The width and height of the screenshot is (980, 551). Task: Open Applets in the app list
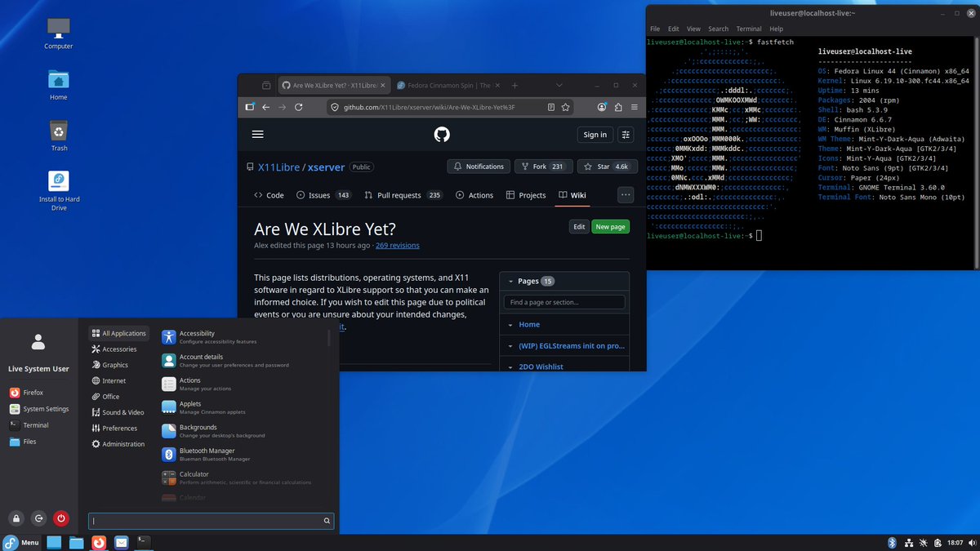pyautogui.click(x=243, y=407)
